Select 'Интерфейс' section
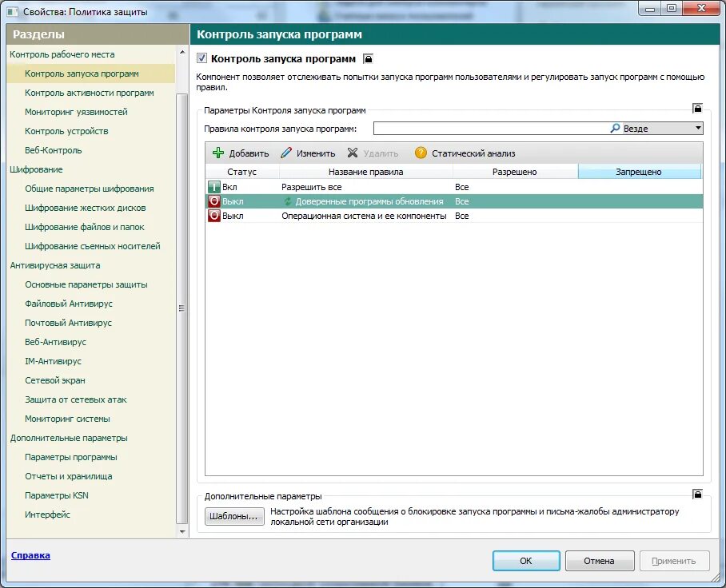 (47, 514)
